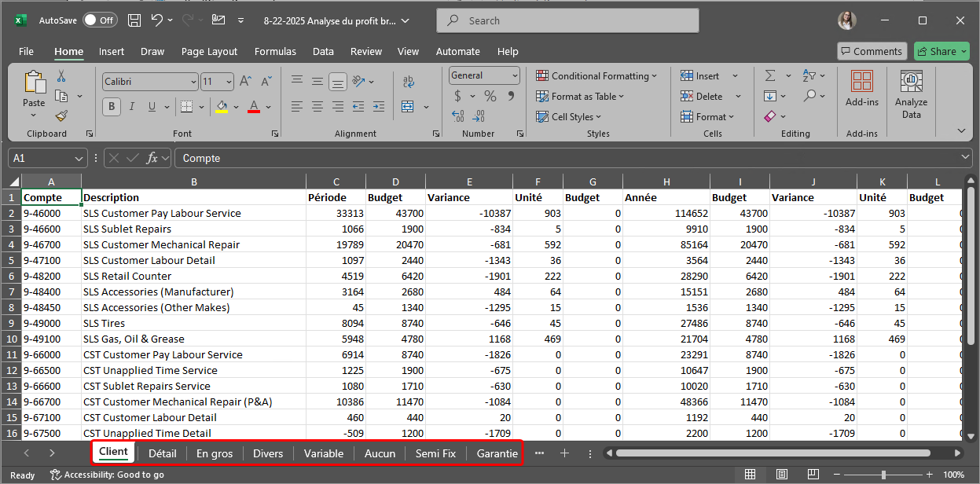Viewport: 980px width, 484px height.
Task: Click the zoom slider in status bar
Action: pyautogui.click(x=883, y=475)
